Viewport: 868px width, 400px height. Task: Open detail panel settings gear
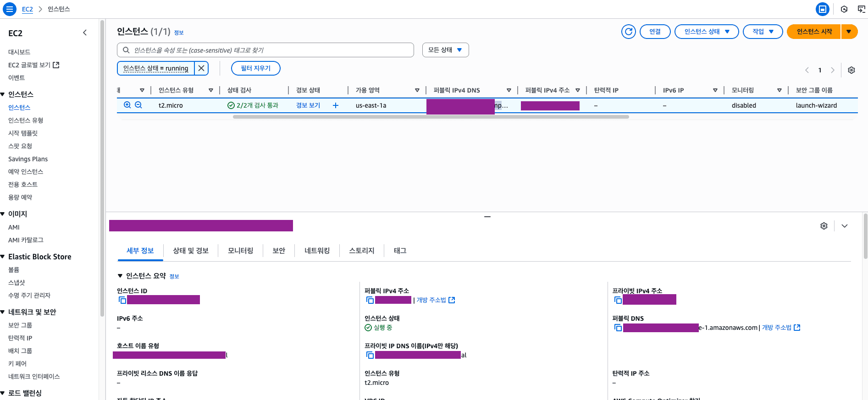pyautogui.click(x=824, y=226)
